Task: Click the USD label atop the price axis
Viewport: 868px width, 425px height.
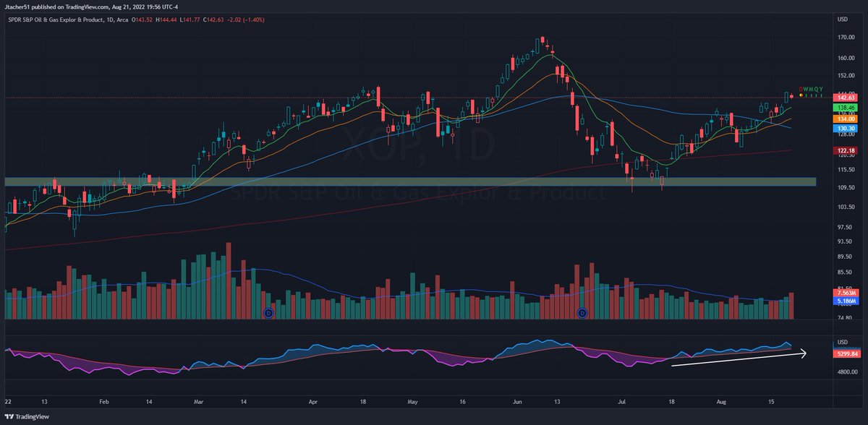Action: 842,19
